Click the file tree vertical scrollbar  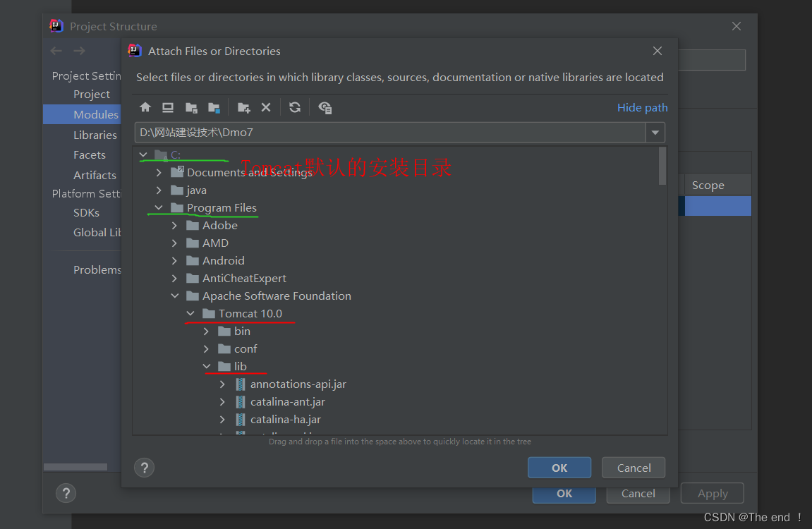pos(662,166)
